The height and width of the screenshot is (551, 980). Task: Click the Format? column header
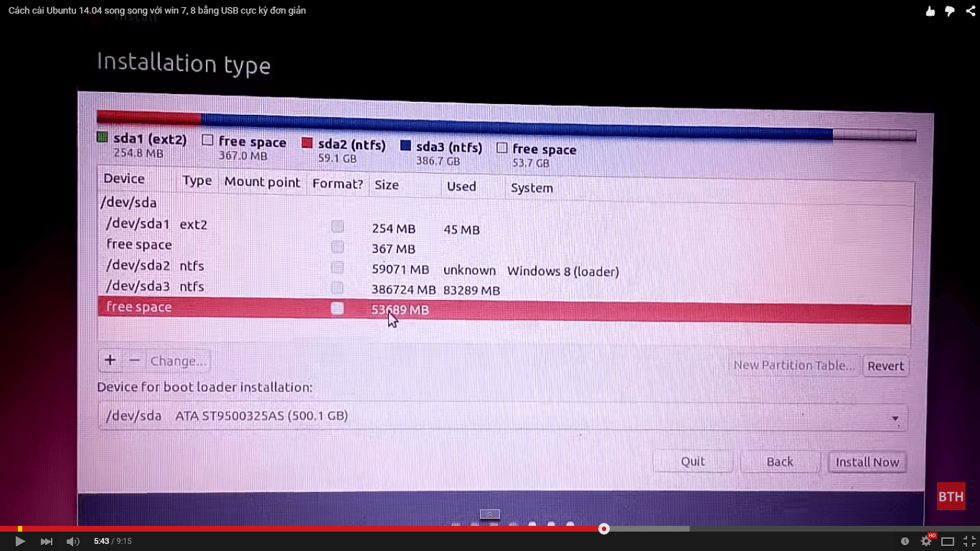338,184
